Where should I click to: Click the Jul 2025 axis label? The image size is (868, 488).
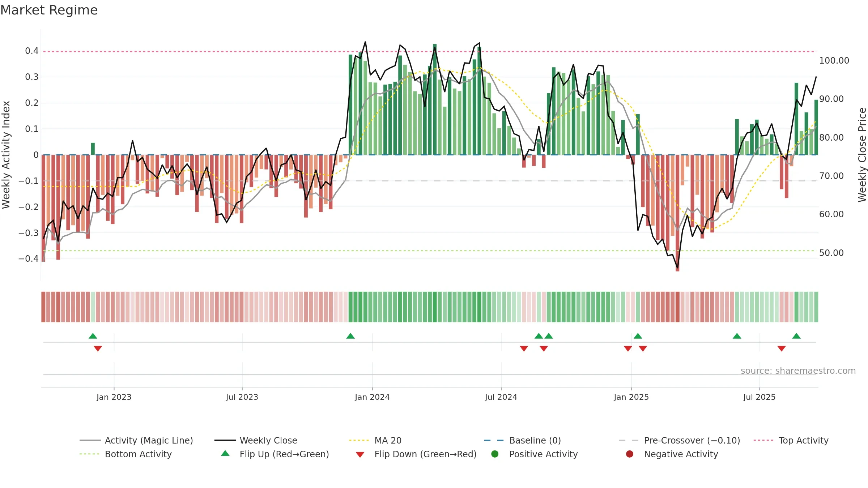[x=759, y=397]
